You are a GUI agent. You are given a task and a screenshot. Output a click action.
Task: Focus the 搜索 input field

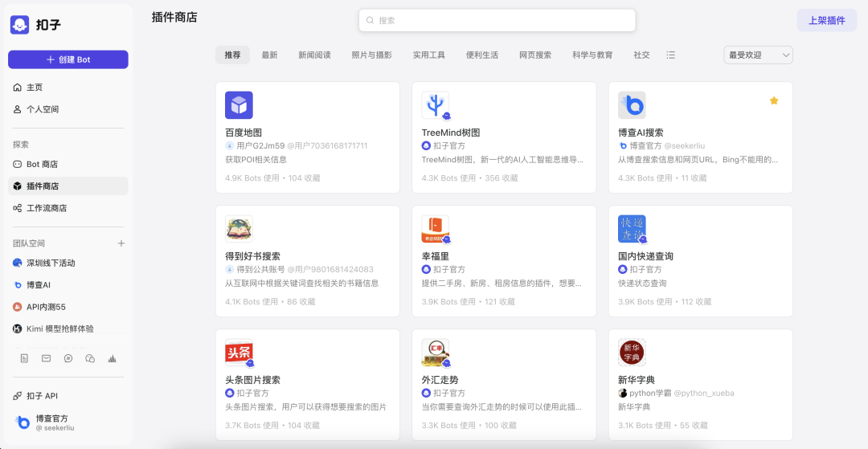(497, 20)
